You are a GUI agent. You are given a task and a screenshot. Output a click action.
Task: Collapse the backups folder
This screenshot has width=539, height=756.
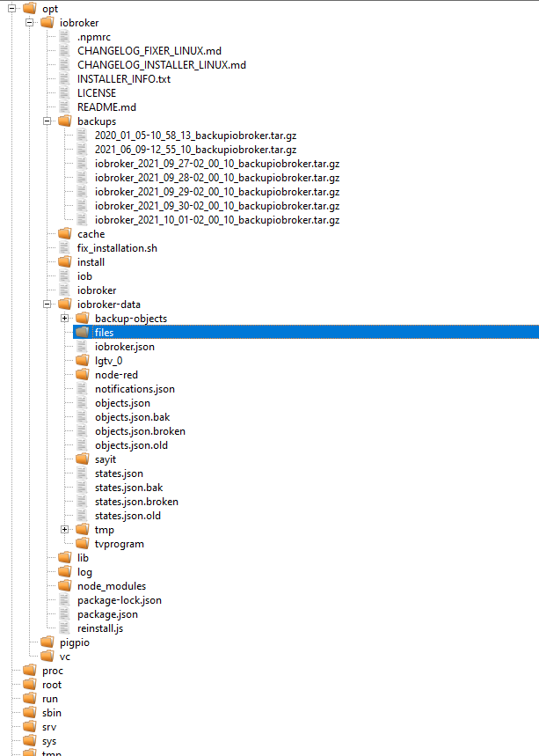47,121
